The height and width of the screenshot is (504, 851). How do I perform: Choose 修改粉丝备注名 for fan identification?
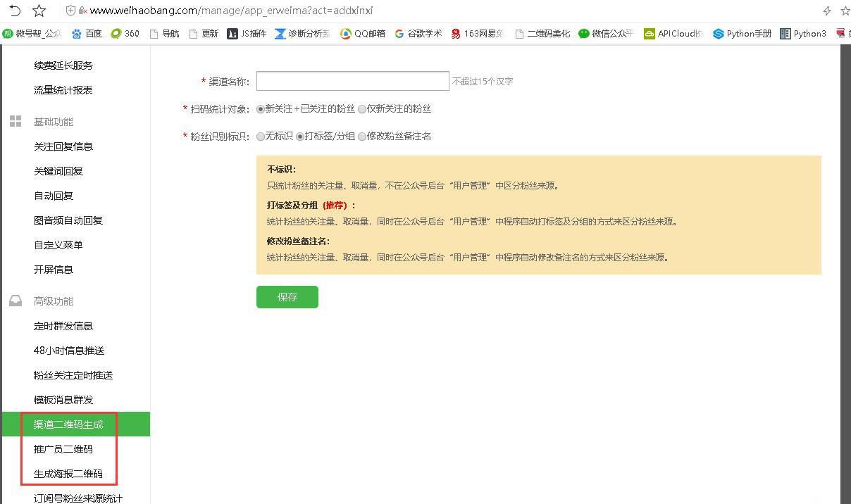coord(360,136)
